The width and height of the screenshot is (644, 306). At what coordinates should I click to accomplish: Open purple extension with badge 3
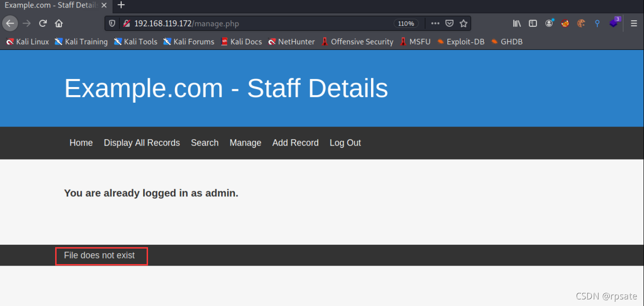coord(614,22)
